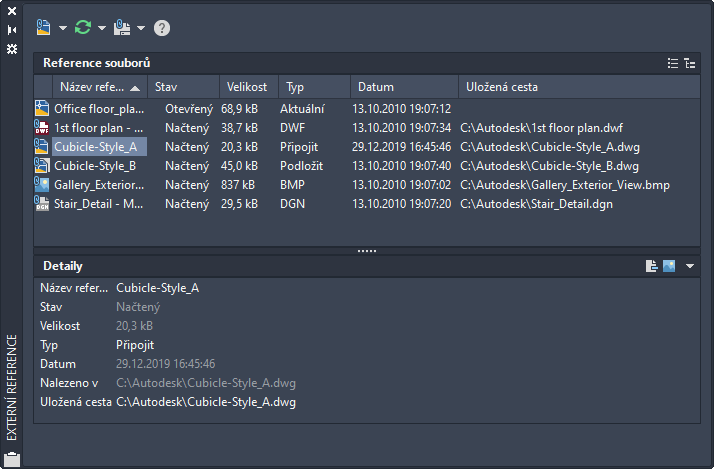The image size is (714, 469).
Task: Switch file references to tree view
Action: [x=689, y=63]
